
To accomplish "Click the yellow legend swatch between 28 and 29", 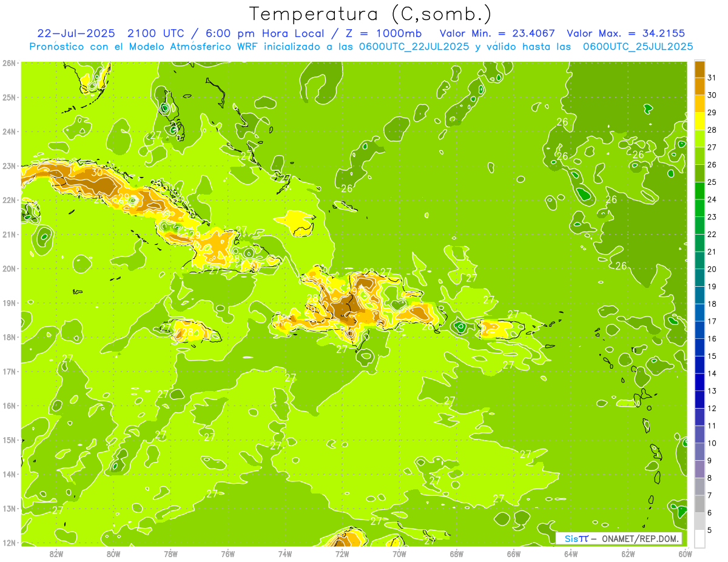I will pyautogui.click(x=700, y=121).
